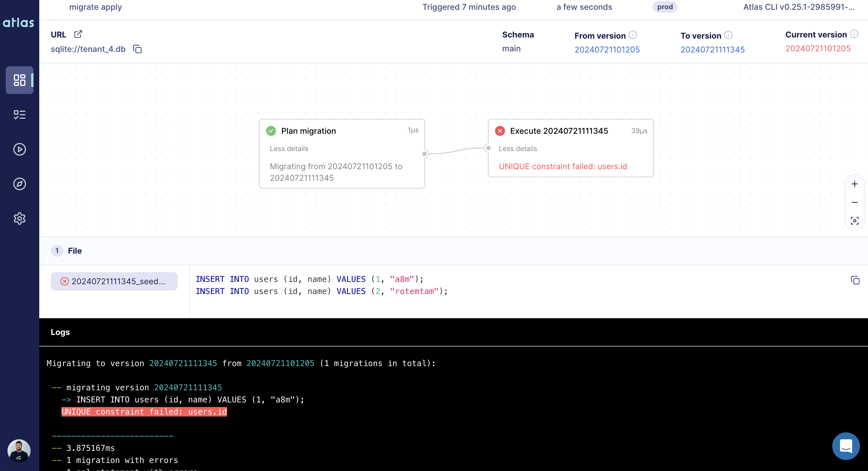Viewport: 868px width, 471px height.
Task: Collapse details on Plan migration node
Action: [x=289, y=148]
